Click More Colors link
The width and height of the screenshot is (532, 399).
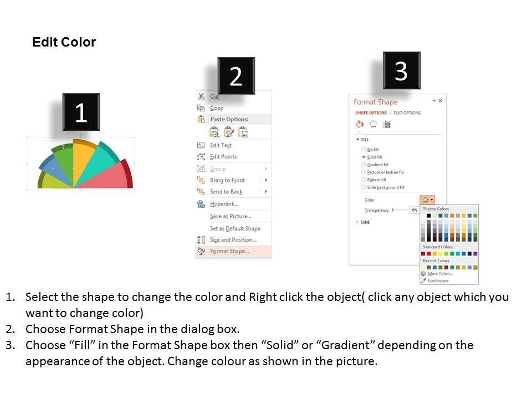(x=440, y=274)
